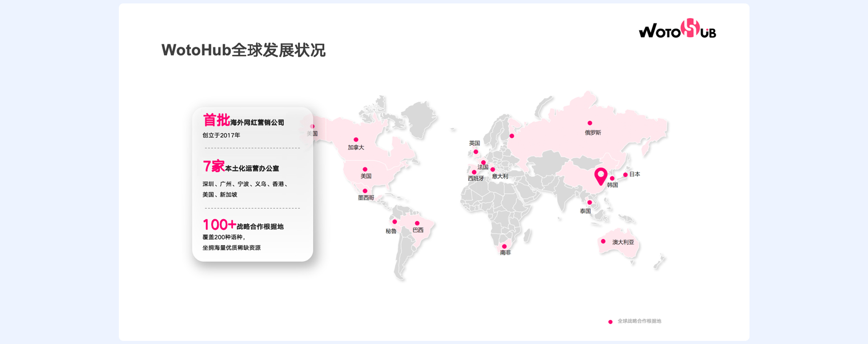The image size is (868, 344).
Task: Click the pink dot above the 南非 label
Action: coord(504,246)
